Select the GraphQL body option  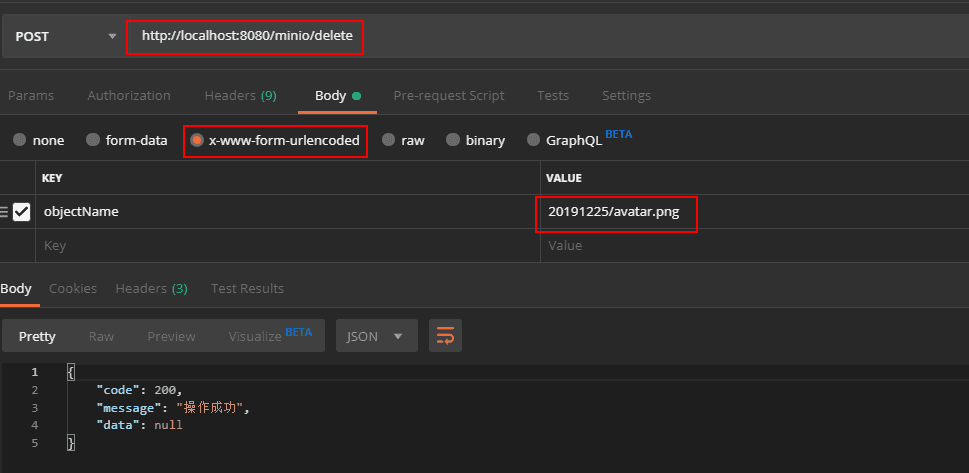[565, 140]
